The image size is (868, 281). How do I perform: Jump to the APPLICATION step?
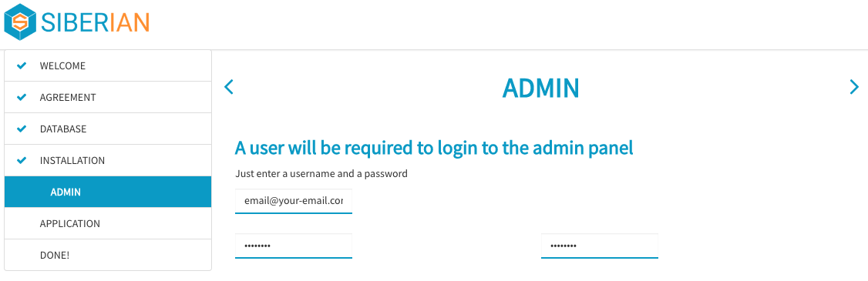108,223
